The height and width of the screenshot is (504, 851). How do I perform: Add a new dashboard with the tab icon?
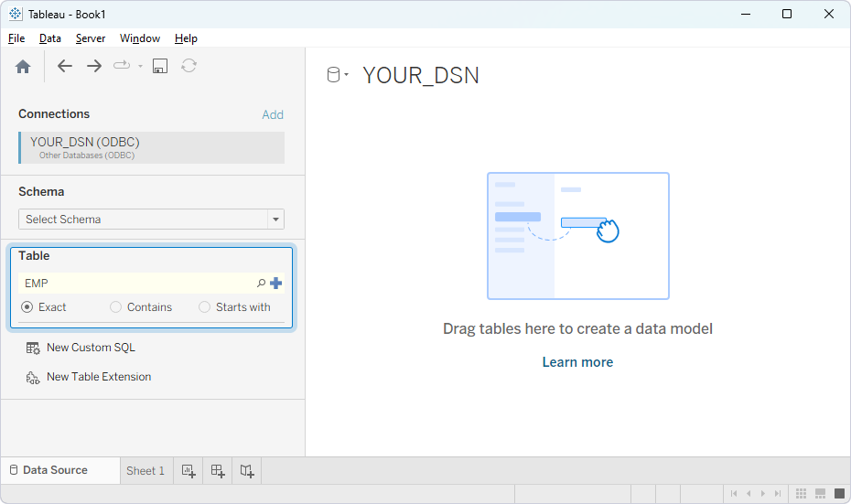click(x=218, y=470)
